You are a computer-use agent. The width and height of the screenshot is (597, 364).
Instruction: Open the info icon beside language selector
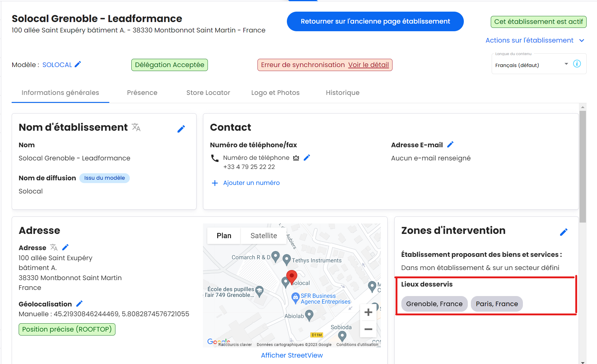[577, 64]
